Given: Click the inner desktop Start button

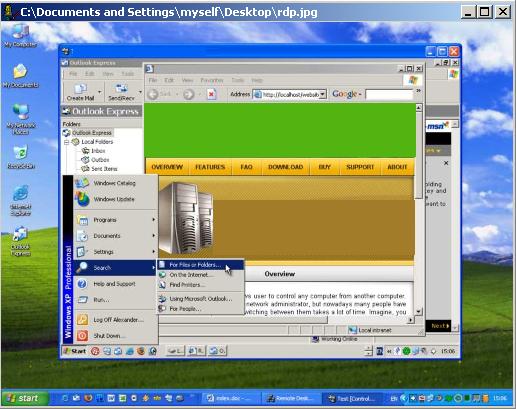Looking at the screenshot, I should pyautogui.click(x=75, y=351).
